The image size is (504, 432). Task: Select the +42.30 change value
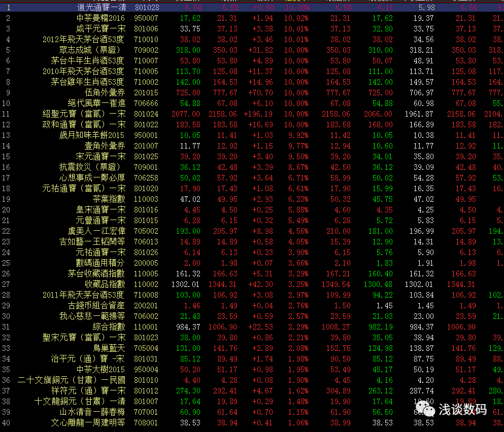(x=260, y=284)
